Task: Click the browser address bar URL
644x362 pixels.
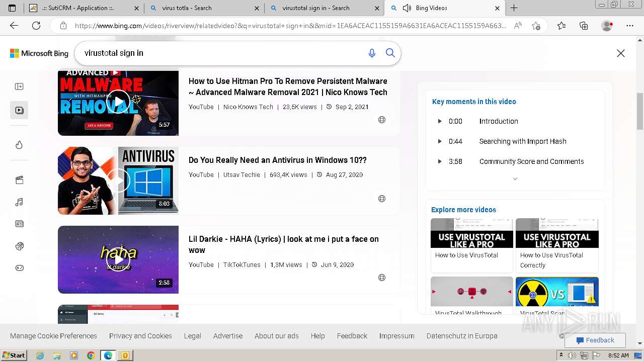Action: [x=290, y=26]
